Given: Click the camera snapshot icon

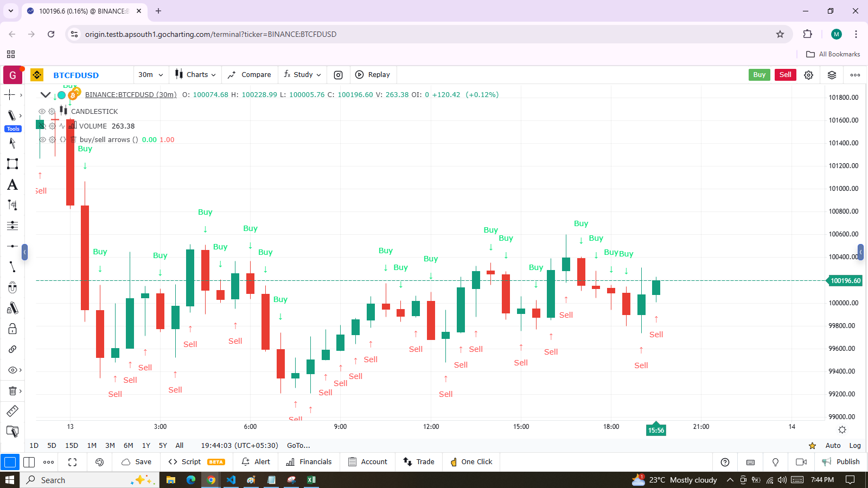Looking at the screenshot, I should (x=338, y=75).
